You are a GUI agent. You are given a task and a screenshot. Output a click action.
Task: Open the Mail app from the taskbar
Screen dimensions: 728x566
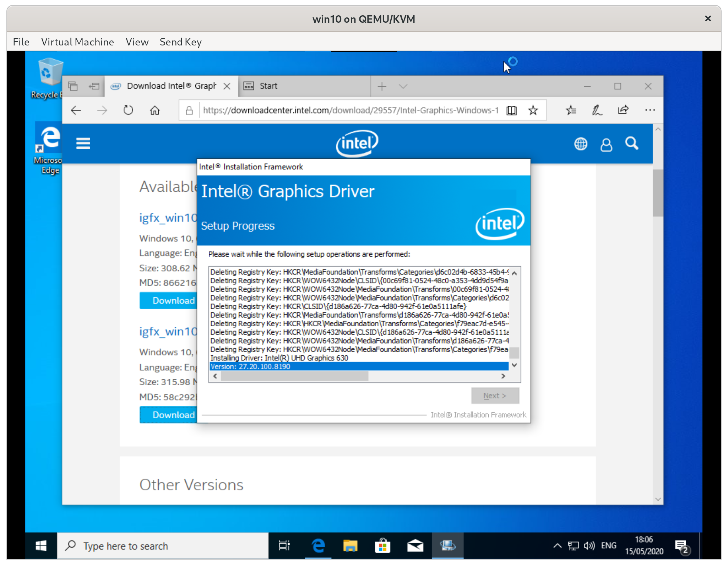[x=415, y=546]
